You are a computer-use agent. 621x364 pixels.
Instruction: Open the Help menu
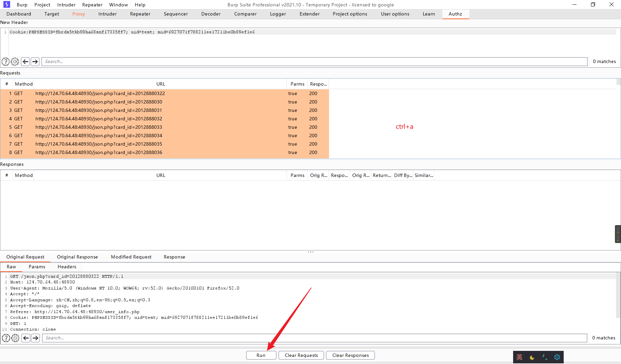click(x=140, y=5)
